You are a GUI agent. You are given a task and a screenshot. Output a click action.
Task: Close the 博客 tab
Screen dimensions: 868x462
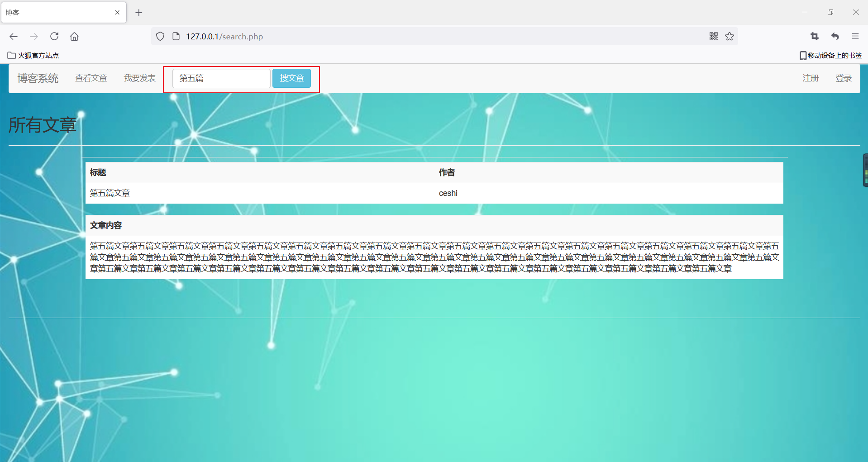click(x=117, y=13)
